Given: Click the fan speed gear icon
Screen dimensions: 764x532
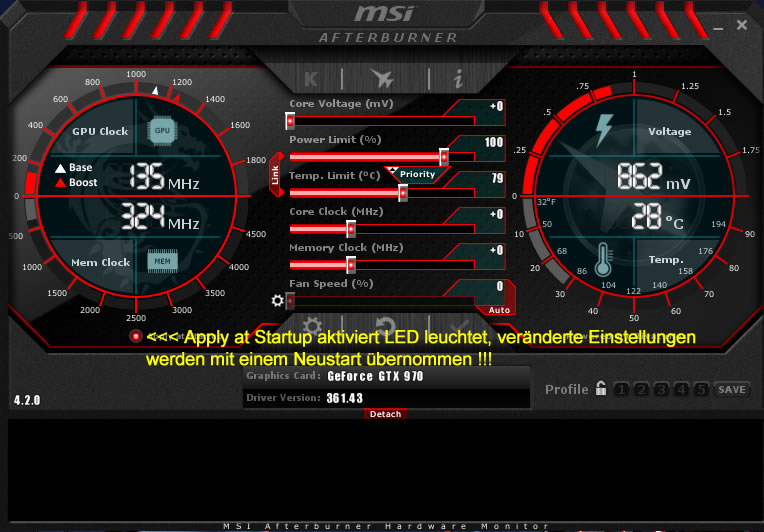Looking at the screenshot, I should click(277, 301).
